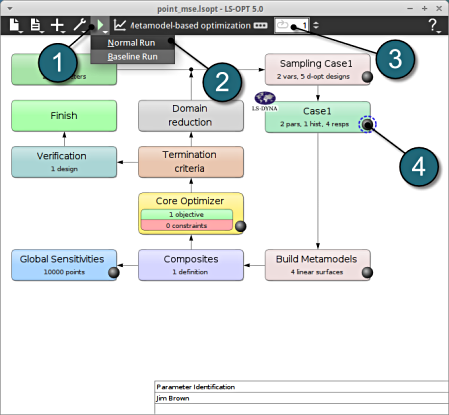
Task: Open the Termination criteria box
Action: [191, 162]
